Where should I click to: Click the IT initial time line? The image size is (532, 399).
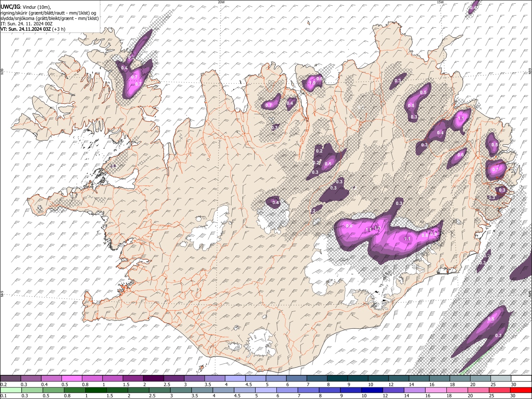(27, 24)
